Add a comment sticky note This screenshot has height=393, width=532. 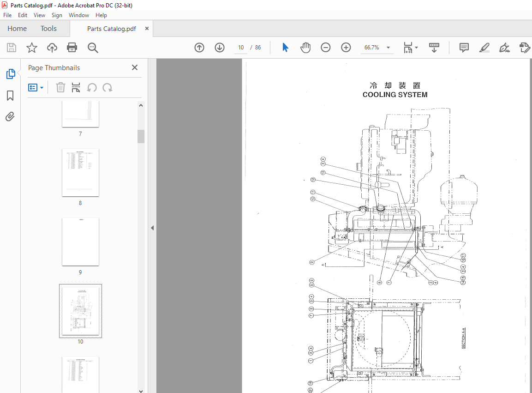click(464, 48)
